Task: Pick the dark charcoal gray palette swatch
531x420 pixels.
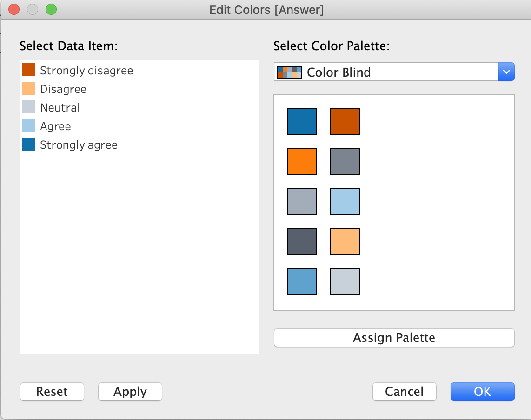Action: click(x=302, y=241)
